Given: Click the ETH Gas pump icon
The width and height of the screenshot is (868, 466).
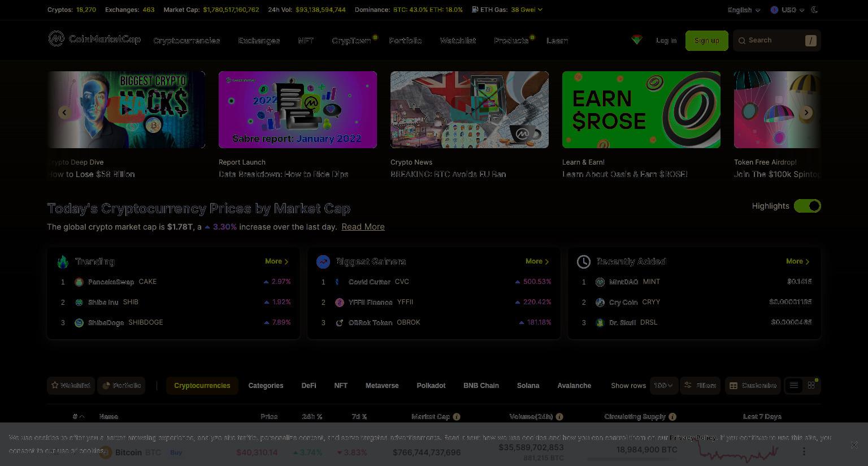Looking at the screenshot, I should pos(475,10).
